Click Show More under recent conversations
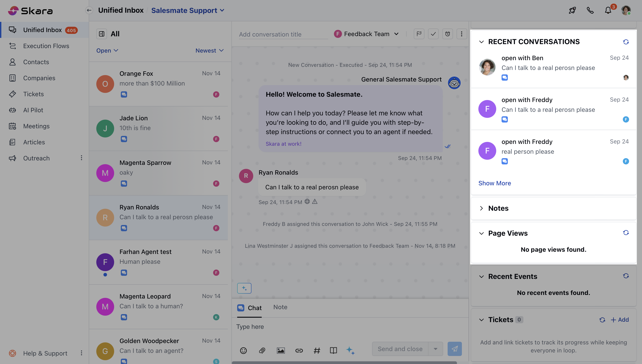642x364 pixels. click(x=494, y=183)
